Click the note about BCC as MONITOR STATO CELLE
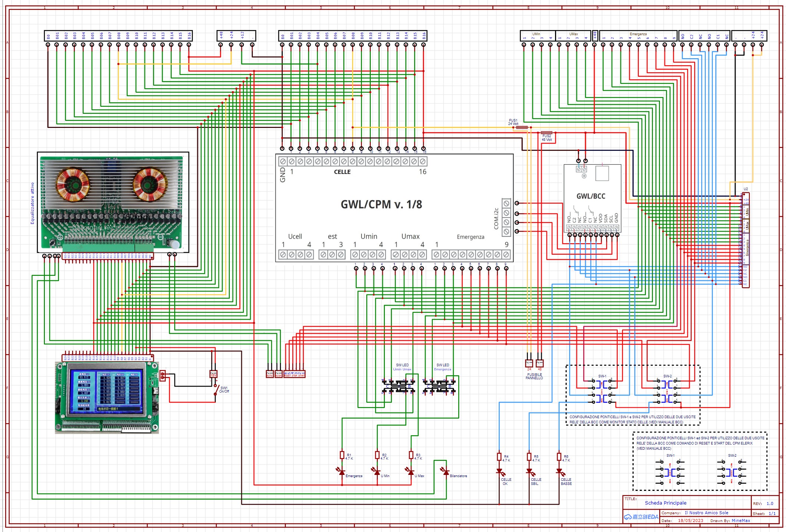786x532 pixels. pyautogui.click(x=633, y=419)
